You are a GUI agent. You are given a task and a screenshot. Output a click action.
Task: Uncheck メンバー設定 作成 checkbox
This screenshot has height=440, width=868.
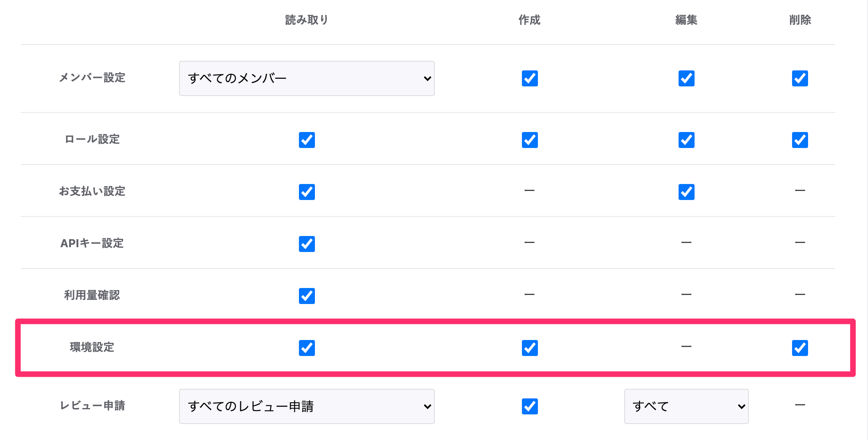(530, 78)
